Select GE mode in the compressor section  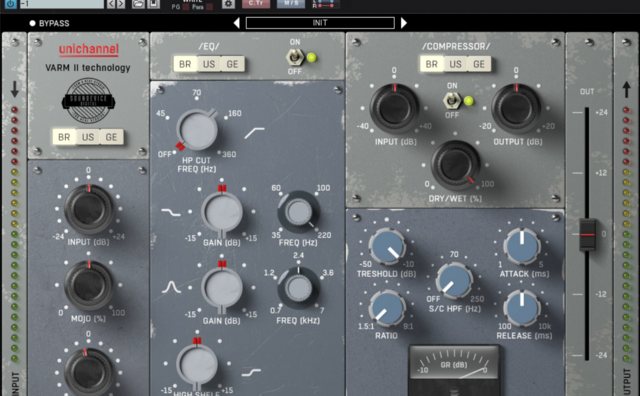pos(479,64)
